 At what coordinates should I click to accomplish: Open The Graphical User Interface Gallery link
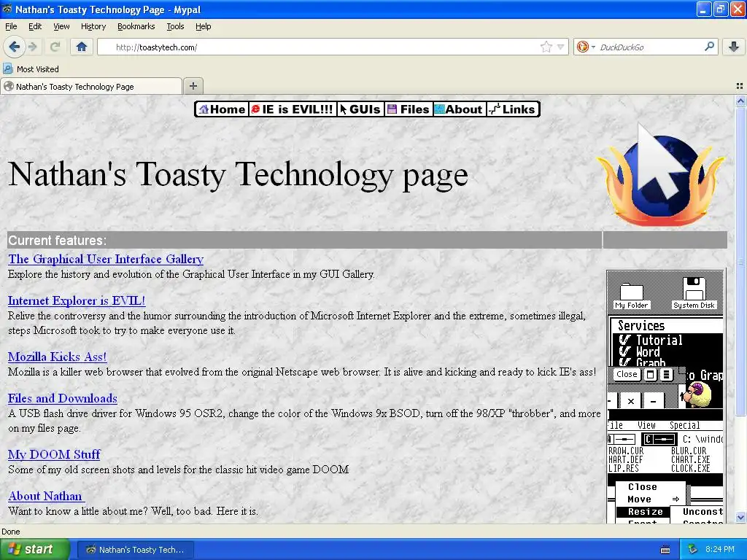coord(106,259)
